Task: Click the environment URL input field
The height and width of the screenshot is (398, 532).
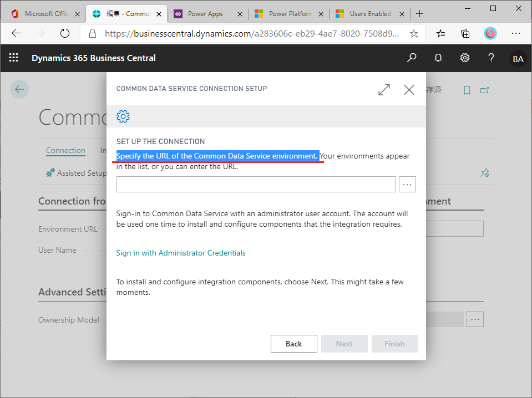Action: click(256, 184)
